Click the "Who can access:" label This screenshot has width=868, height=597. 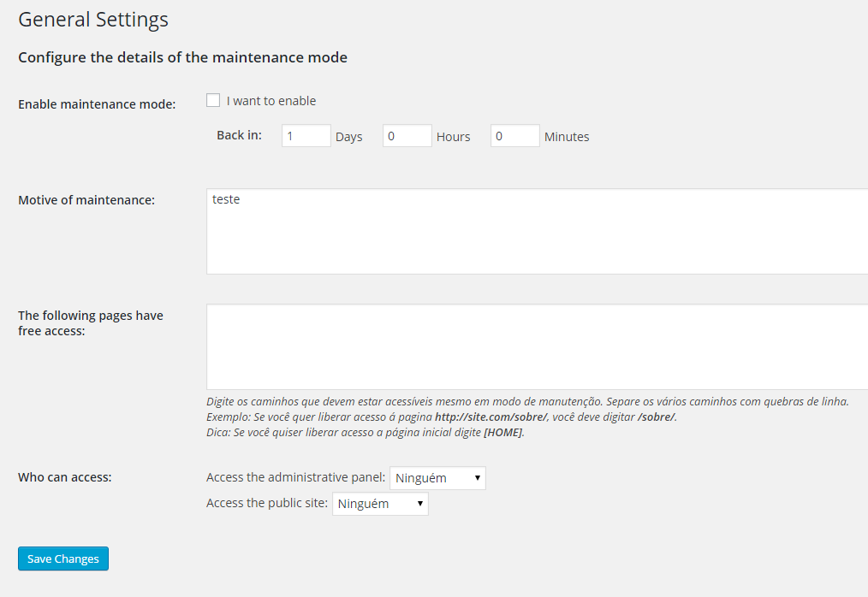click(x=65, y=477)
